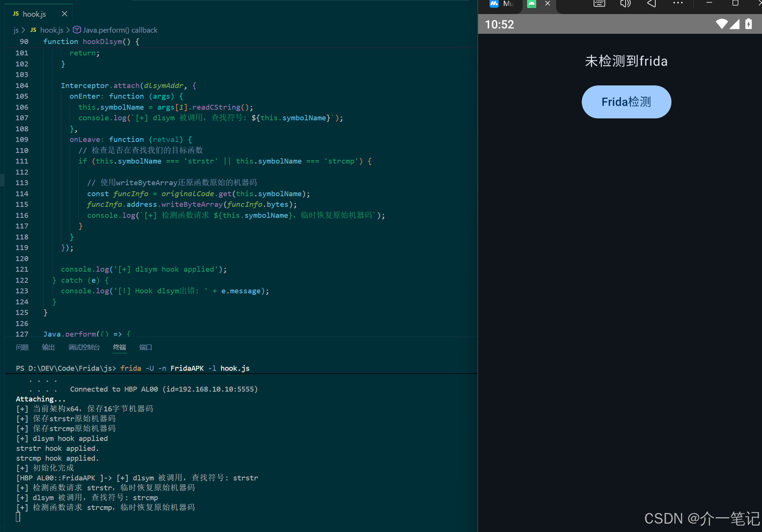Tap the Frida检测 button
The width and height of the screenshot is (762, 532).
626,102
